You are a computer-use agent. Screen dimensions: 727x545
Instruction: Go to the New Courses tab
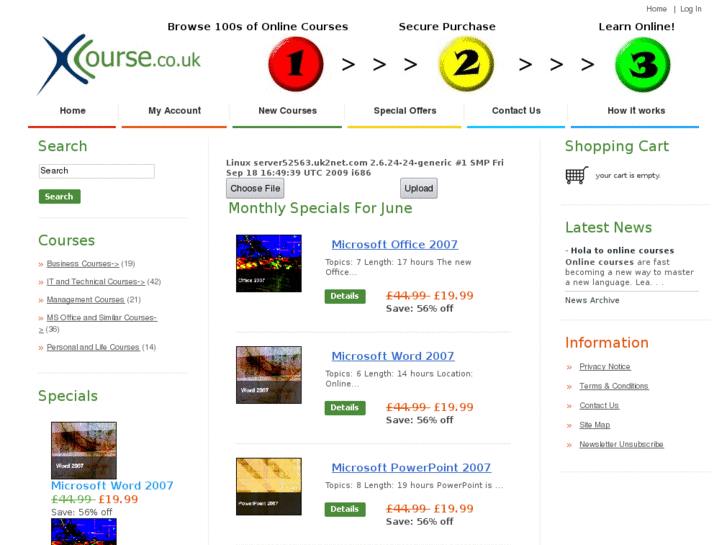click(287, 111)
